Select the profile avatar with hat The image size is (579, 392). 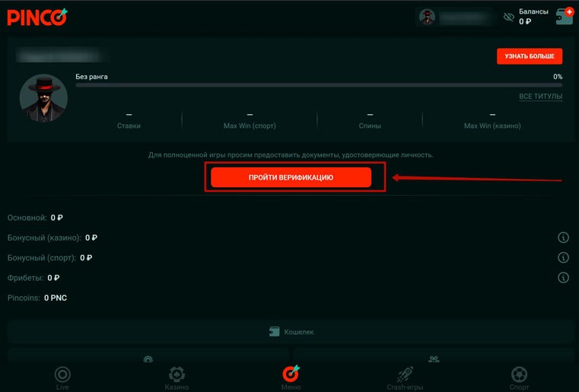coord(43,98)
